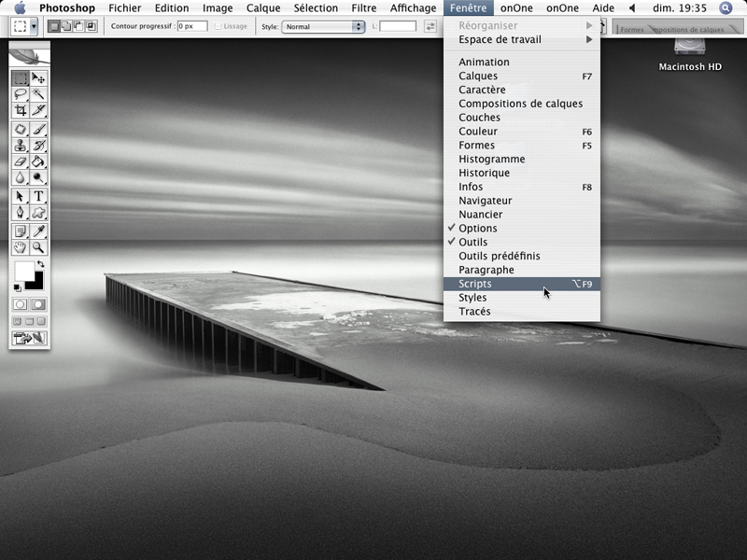Uncheck Options in the Fenêtre menu
747x560 pixels.
pyautogui.click(x=522, y=228)
